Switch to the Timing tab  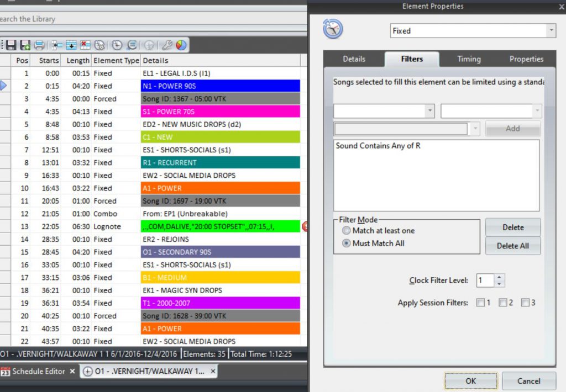pos(468,59)
